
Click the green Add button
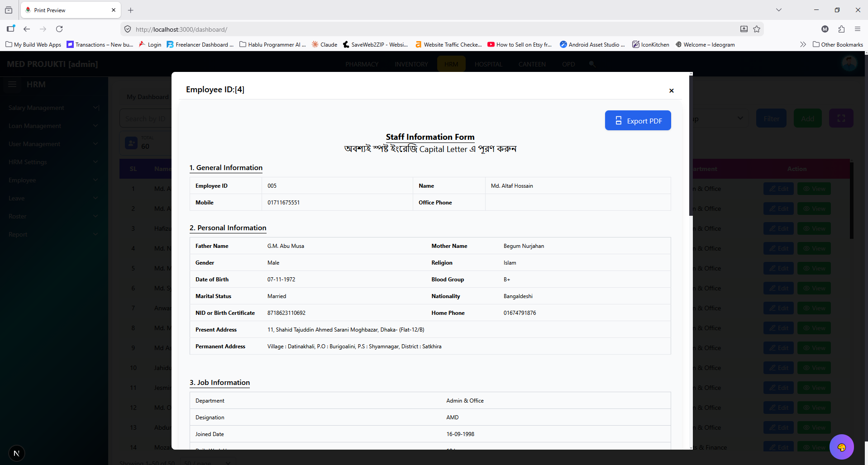click(x=807, y=119)
